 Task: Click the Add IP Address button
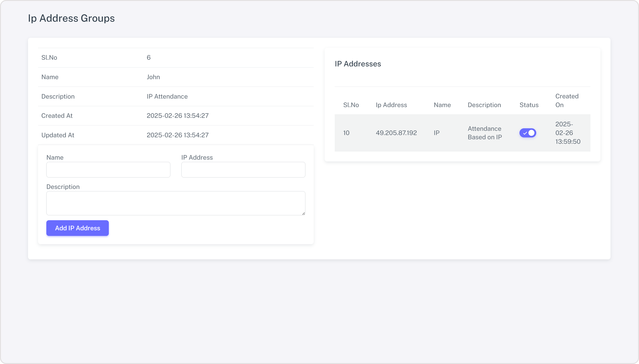78,228
